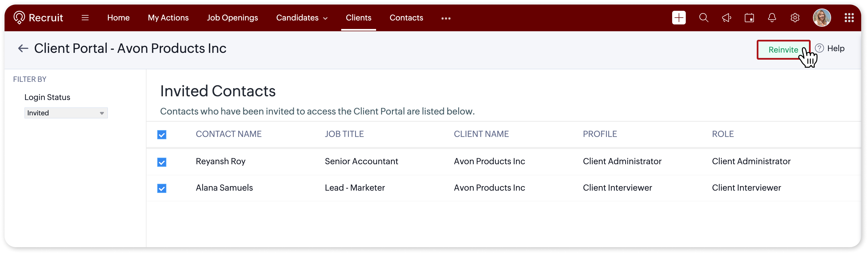
Task: Open the apps grid launcher icon
Action: pos(849,18)
